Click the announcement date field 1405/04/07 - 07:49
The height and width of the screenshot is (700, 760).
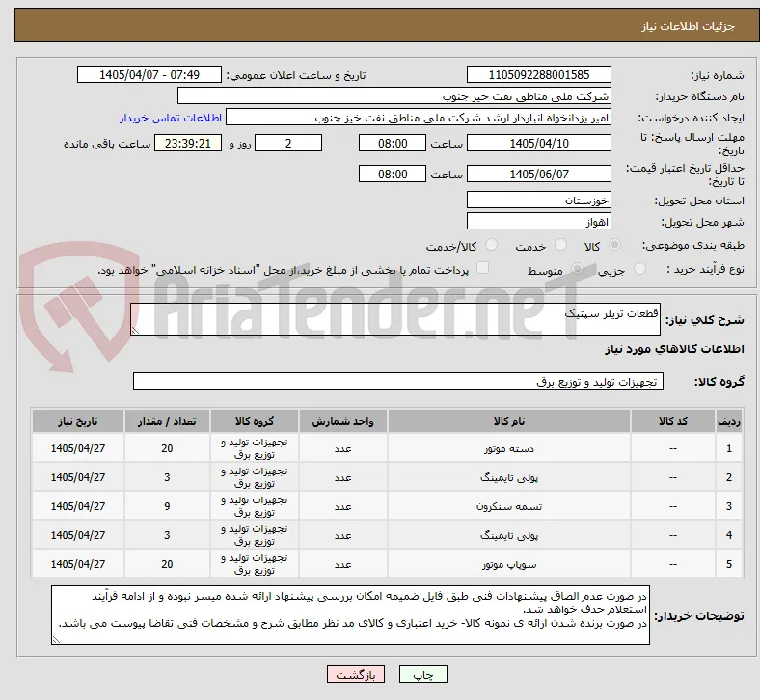point(149,74)
